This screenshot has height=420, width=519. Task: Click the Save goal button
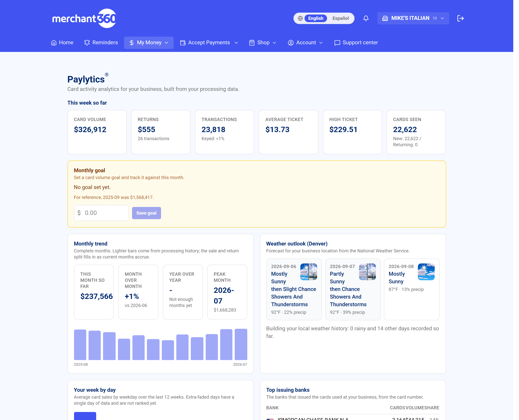click(146, 213)
